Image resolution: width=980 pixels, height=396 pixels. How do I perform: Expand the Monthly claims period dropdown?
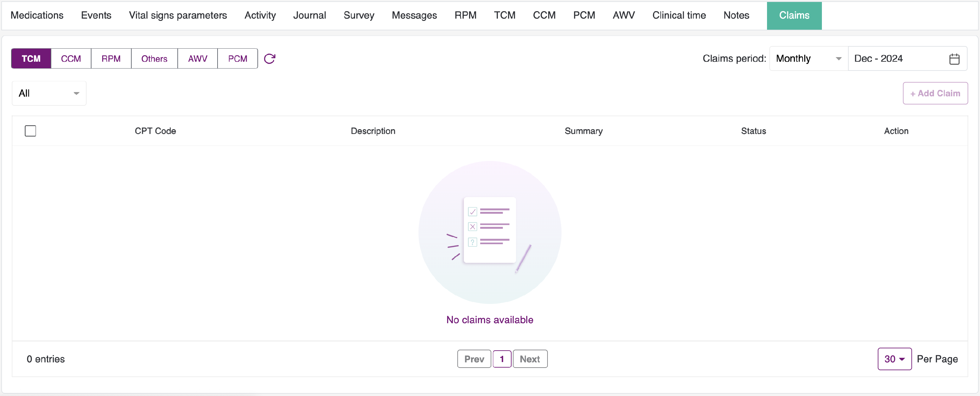808,58
